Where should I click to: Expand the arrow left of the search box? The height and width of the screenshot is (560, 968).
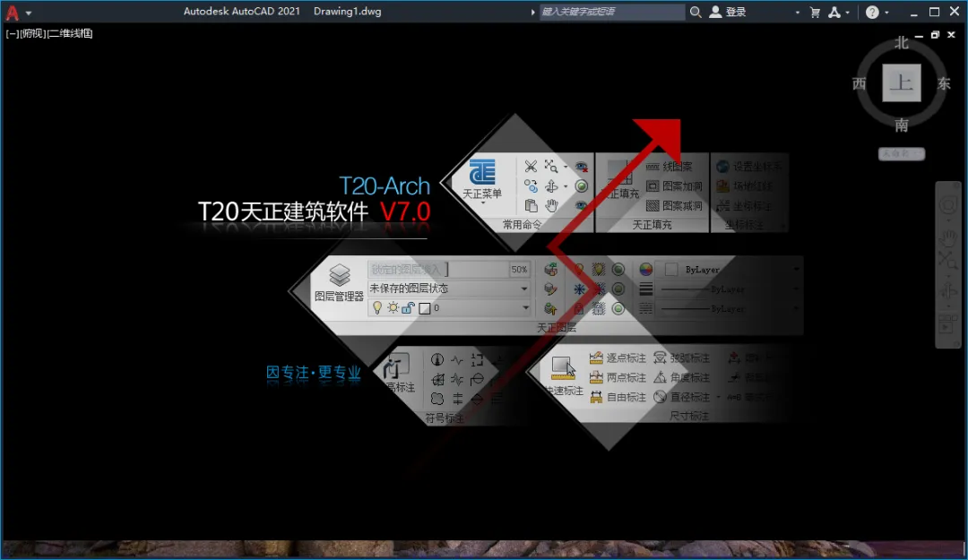[532, 12]
